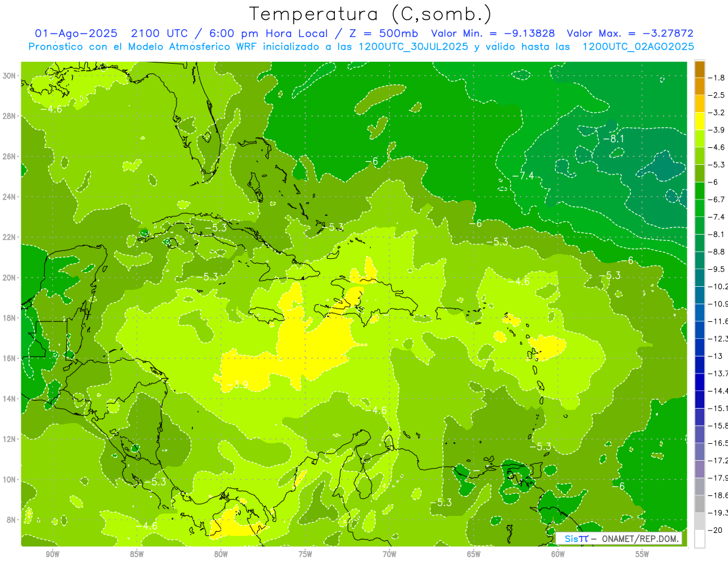Click the orange-brown swatch atop the legend
The width and height of the screenshot is (728, 562).
coord(699,69)
